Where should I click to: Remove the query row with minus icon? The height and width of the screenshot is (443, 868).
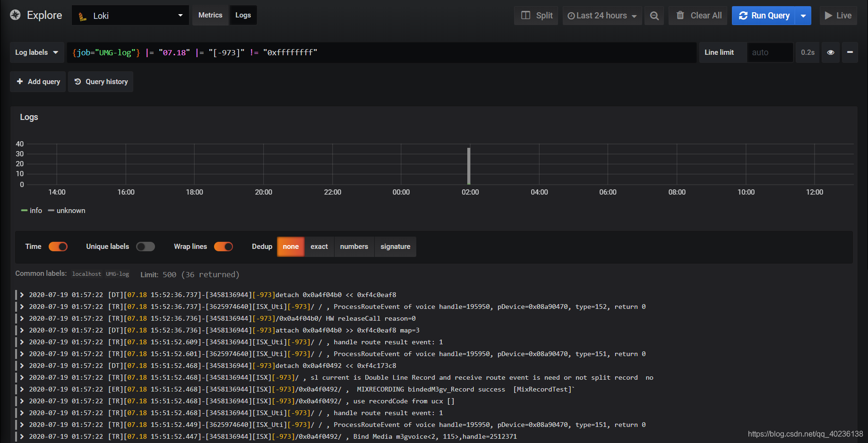coord(850,52)
